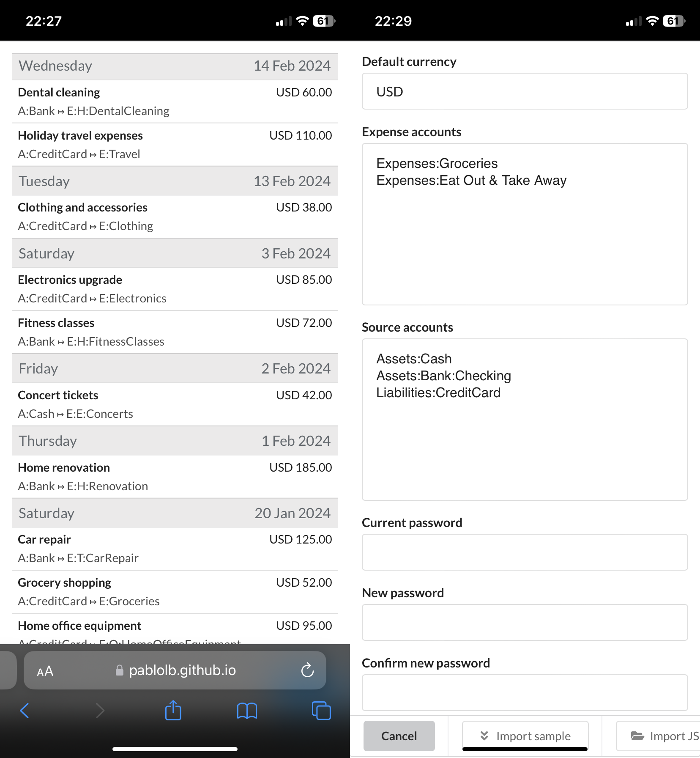
Task: Select the Concert tickets transaction
Action: pyautogui.click(x=175, y=404)
